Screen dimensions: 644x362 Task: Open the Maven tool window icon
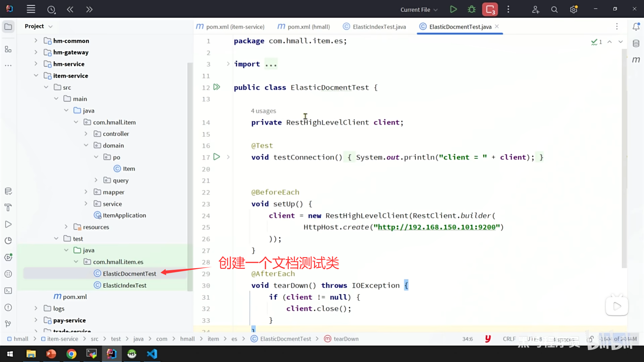coord(636,60)
